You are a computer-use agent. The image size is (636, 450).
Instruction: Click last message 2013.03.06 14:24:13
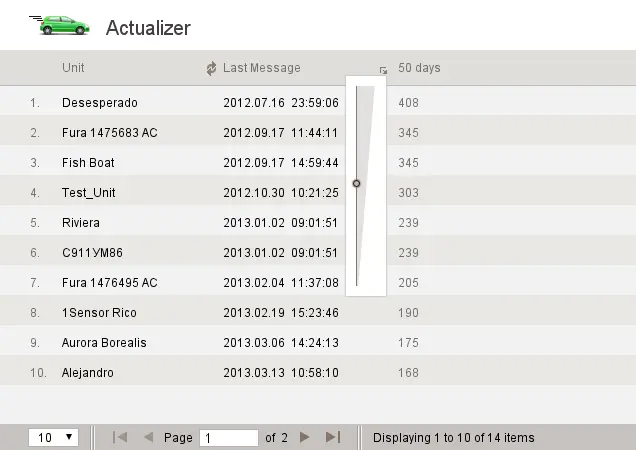click(281, 343)
